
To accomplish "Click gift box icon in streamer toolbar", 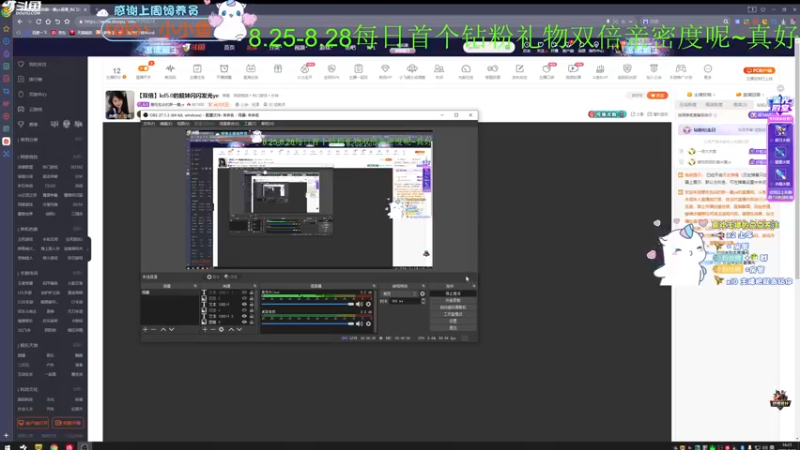I will [278, 68].
